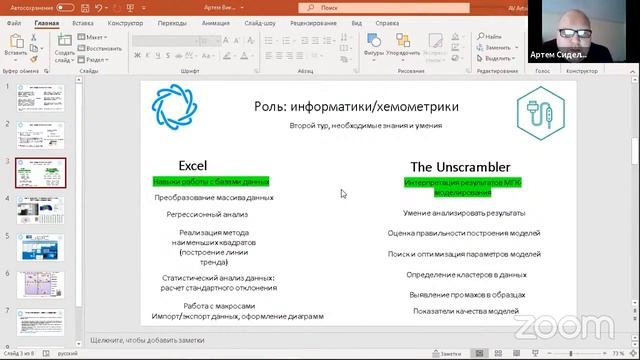Toggle center text alignment
640x360 pixels.
(x=279, y=56)
